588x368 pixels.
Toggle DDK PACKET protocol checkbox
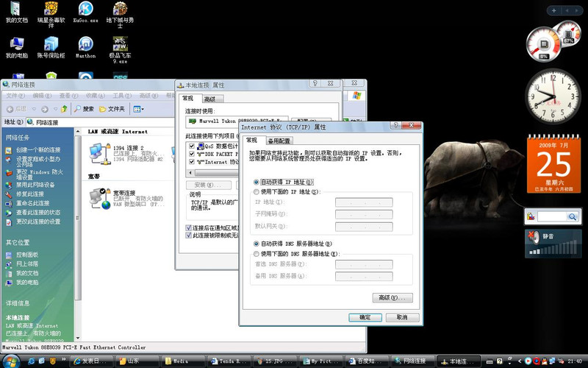click(x=192, y=154)
